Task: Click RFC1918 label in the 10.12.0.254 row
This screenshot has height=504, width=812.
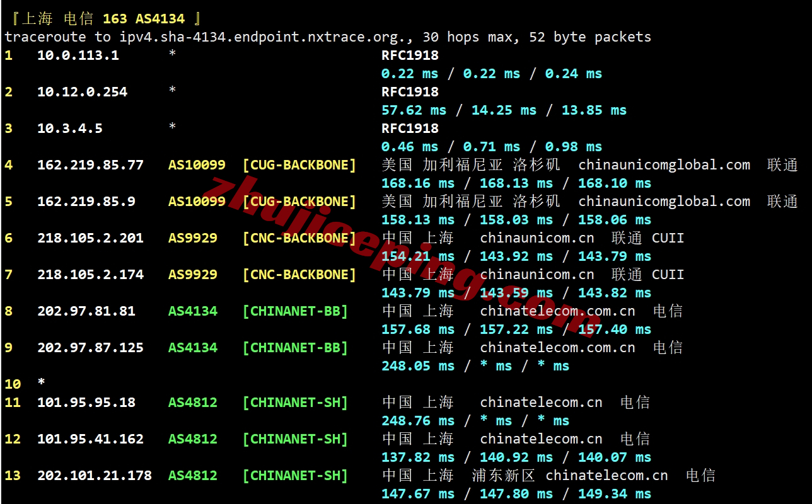Action: (410, 92)
